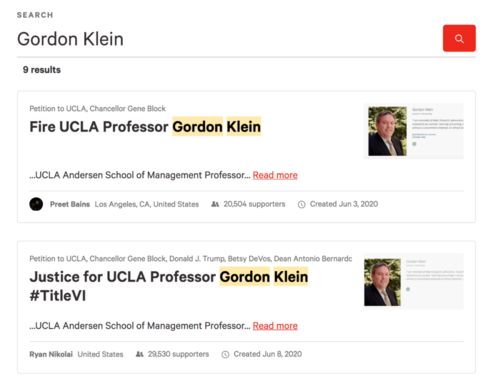Click Read more in the second petition
Screen dimensions: 500x381
(x=275, y=326)
